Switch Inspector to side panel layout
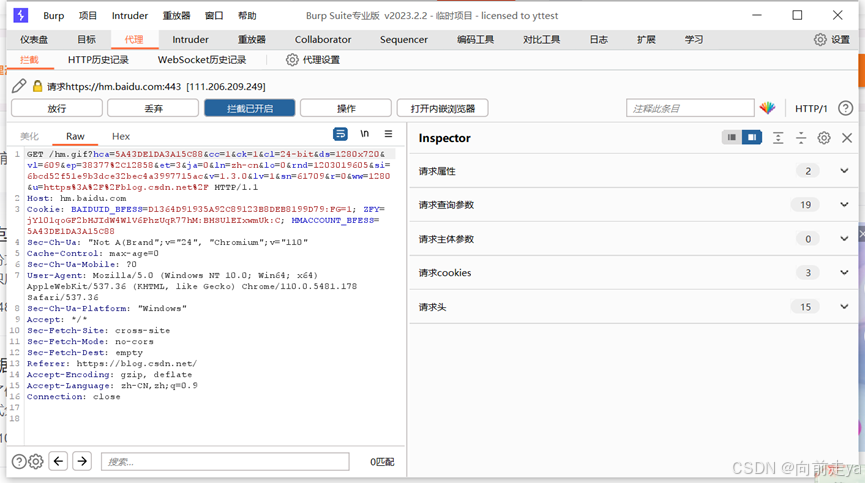The width and height of the screenshot is (865, 483). pyautogui.click(x=751, y=137)
